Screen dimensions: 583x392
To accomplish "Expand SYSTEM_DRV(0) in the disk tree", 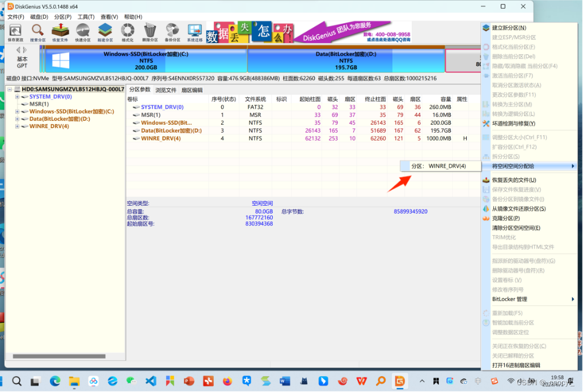I will point(17,96).
